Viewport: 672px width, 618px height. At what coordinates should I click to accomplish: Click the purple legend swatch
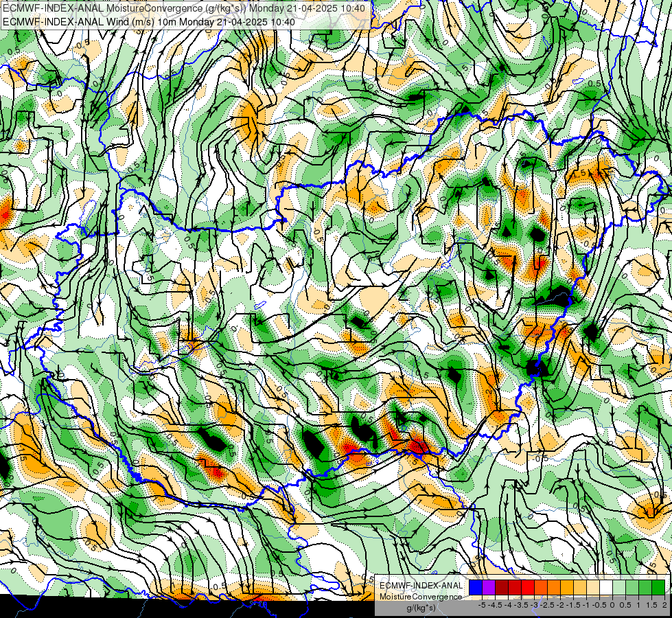coord(489,587)
